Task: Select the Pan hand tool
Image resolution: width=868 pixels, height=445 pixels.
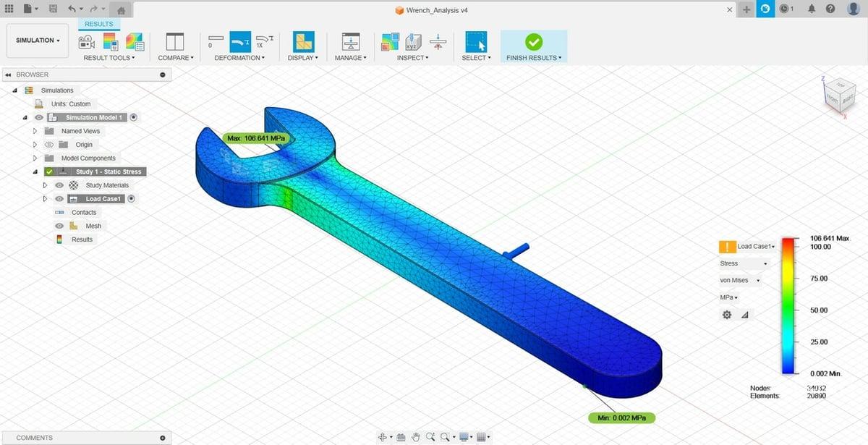Action: (416, 437)
